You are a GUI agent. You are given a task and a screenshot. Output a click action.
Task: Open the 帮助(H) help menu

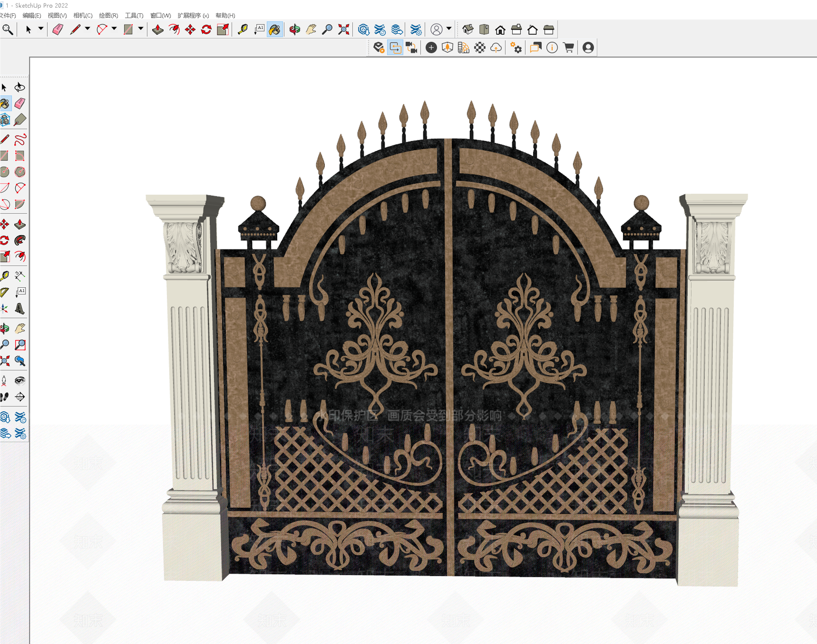point(225,15)
